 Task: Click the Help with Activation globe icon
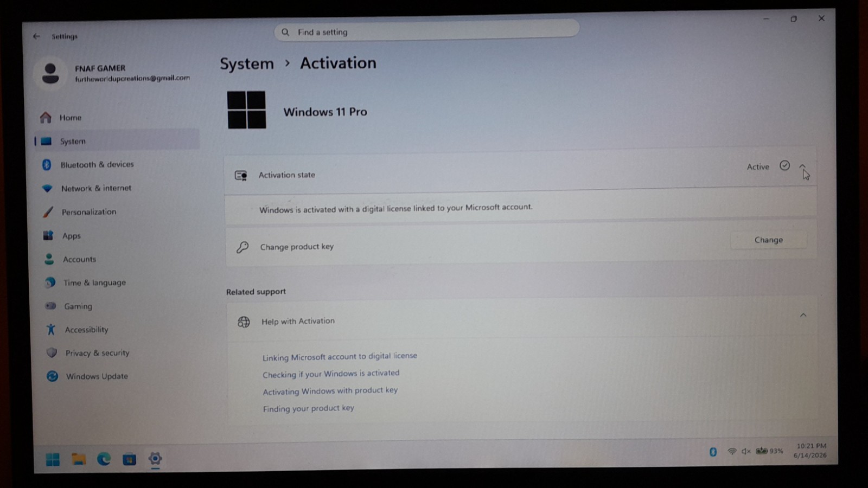(x=244, y=322)
